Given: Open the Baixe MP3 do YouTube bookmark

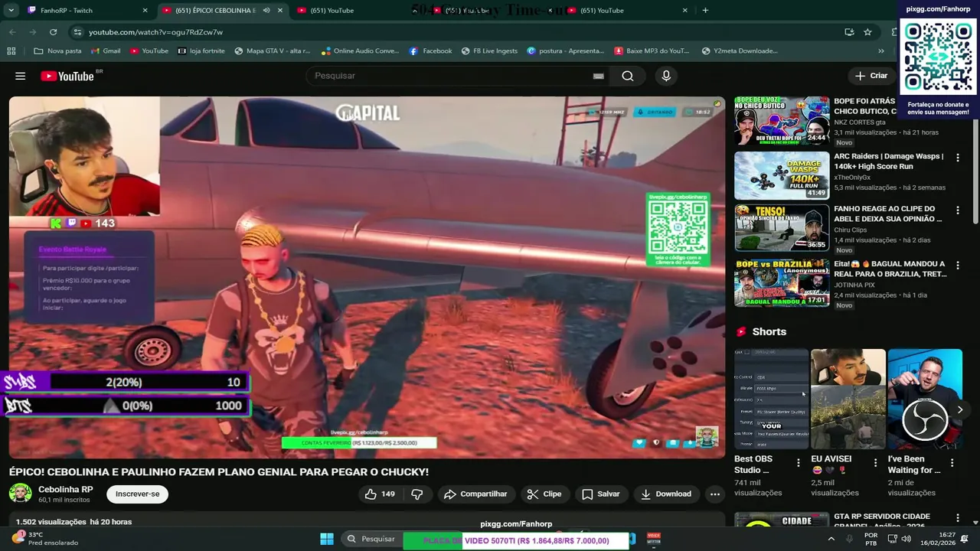Looking at the screenshot, I should (652, 51).
